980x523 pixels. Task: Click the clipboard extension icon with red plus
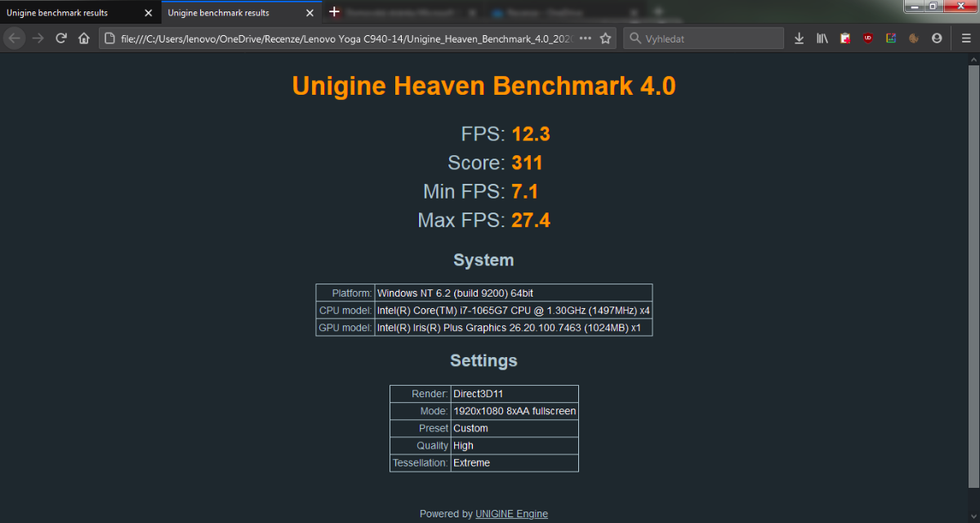[845, 38]
